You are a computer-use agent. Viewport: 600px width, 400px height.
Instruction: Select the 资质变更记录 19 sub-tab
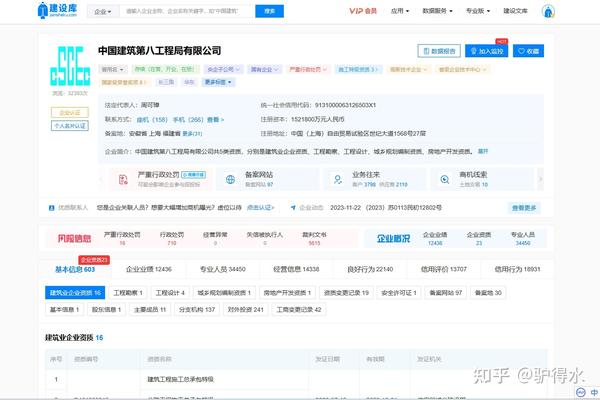click(x=346, y=293)
